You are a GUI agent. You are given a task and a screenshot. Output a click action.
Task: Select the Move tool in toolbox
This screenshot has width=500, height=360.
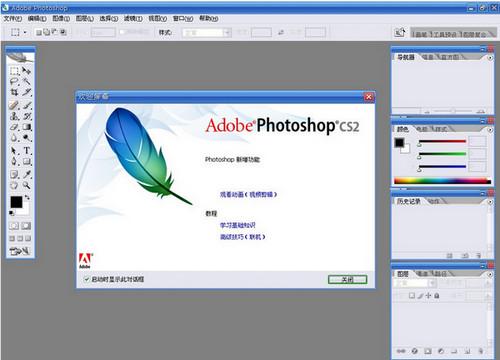[26, 71]
